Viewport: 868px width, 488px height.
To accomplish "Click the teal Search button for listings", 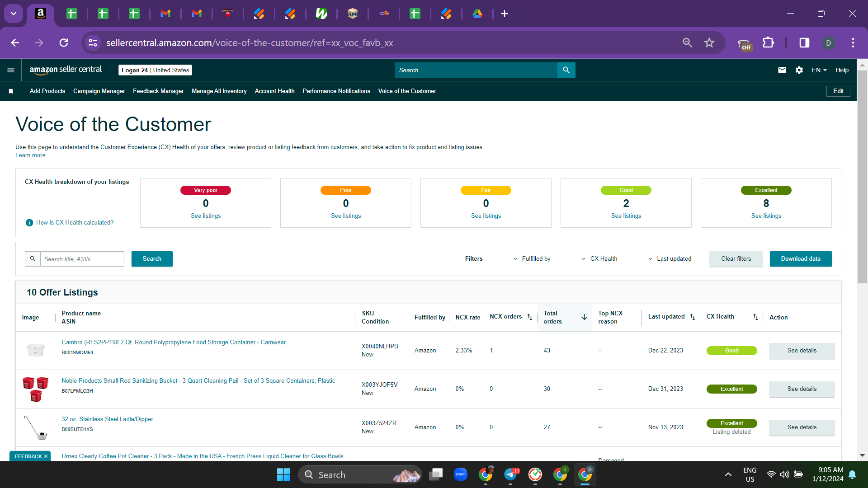I will (x=152, y=259).
